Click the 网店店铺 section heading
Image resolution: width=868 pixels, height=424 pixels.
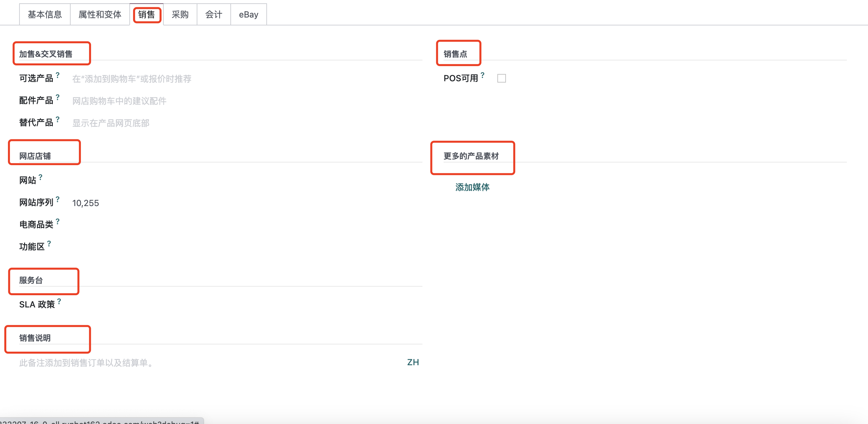pos(35,156)
